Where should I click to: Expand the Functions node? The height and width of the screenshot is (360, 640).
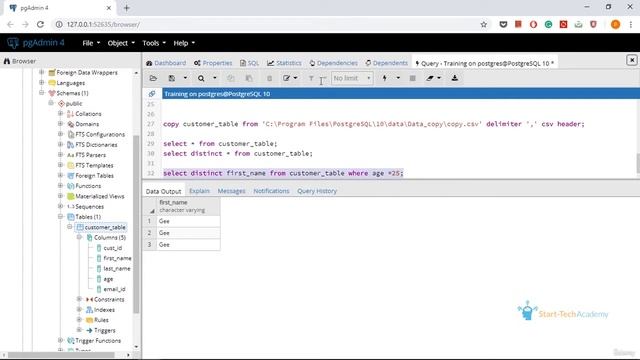[x=60, y=186]
